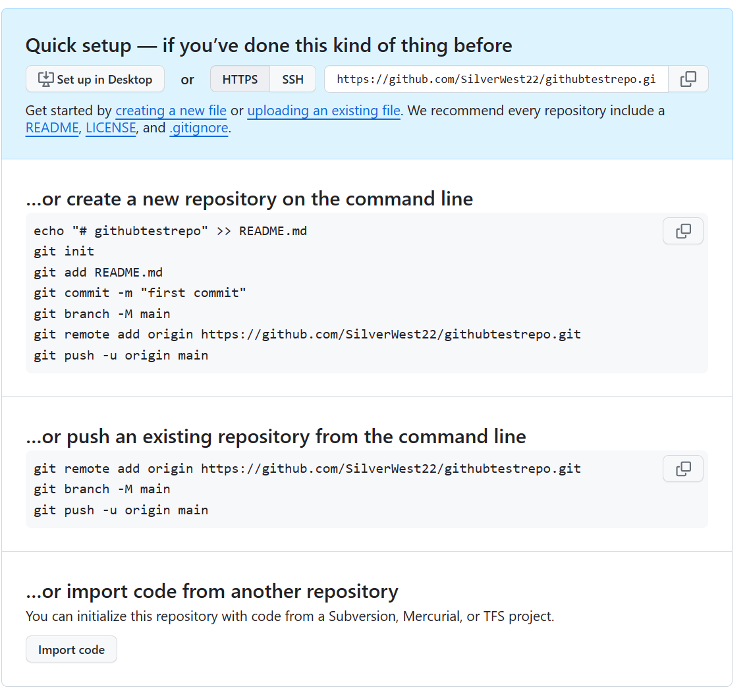The image size is (749, 700).
Task: Open the 'creating a new file' link
Action: click(x=171, y=111)
